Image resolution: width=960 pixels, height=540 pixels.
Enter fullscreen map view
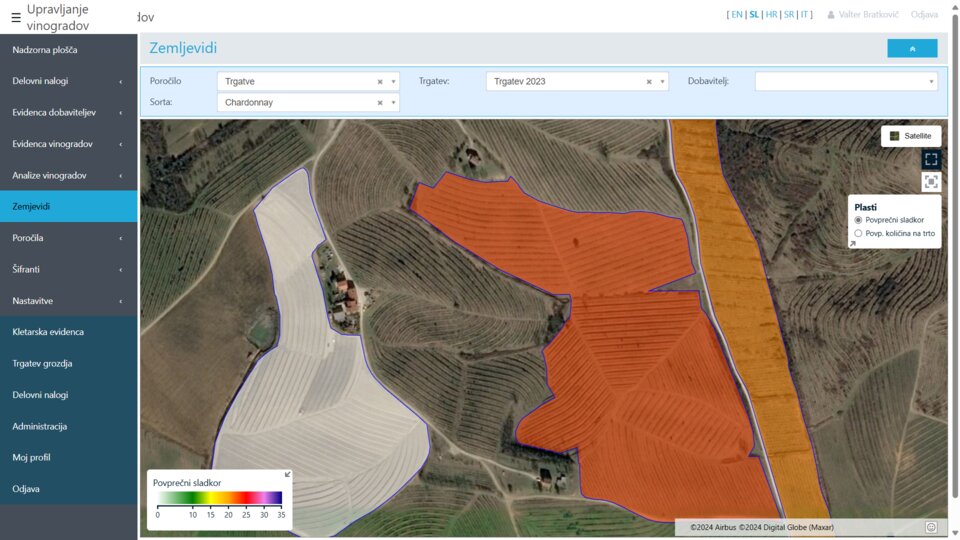click(931, 159)
